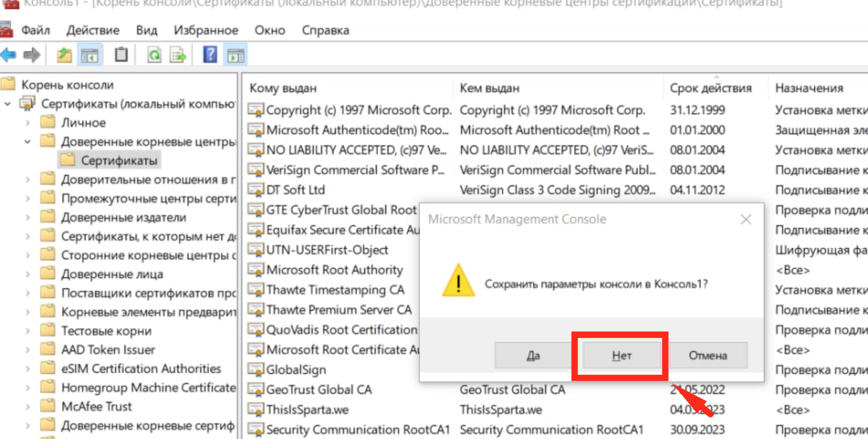The width and height of the screenshot is (868, 439).
Task: Click the Back arrow in toolbar
Action: pyautogui.click(x=9, y=55)
